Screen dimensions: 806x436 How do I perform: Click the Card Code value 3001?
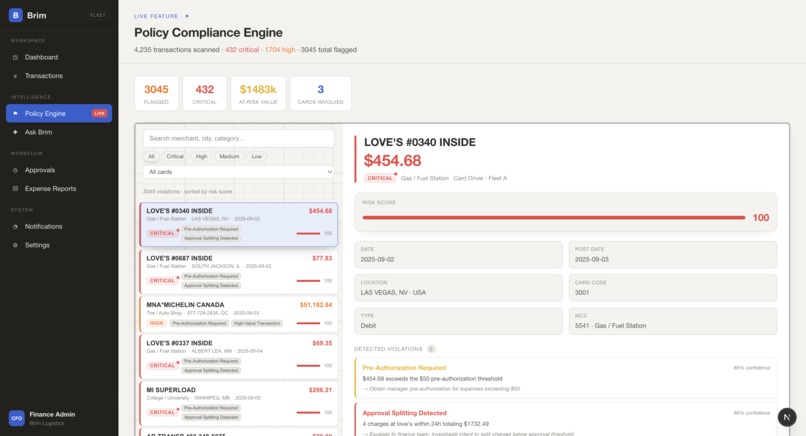coord(582,293)
